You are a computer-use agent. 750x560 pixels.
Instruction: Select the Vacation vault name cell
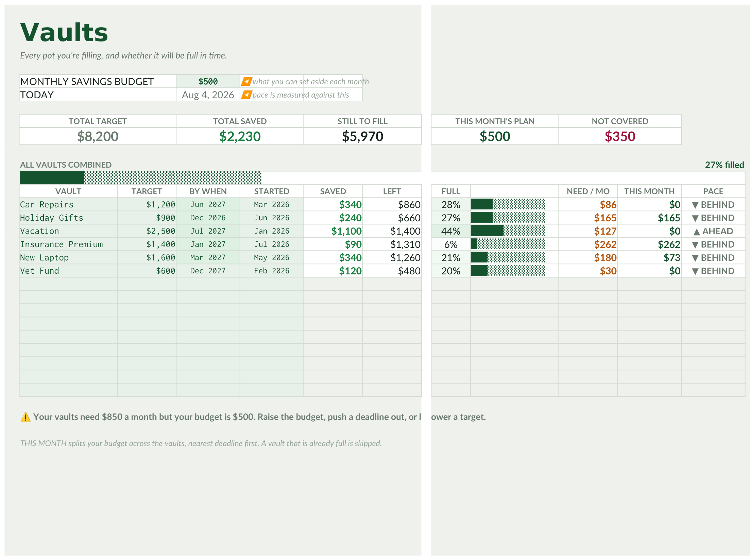[68, 231]
